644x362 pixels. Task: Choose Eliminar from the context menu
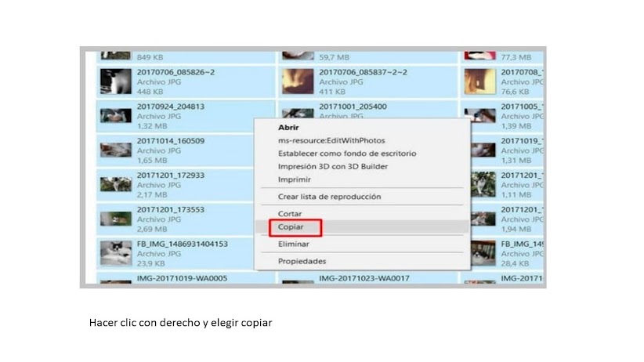294,244
